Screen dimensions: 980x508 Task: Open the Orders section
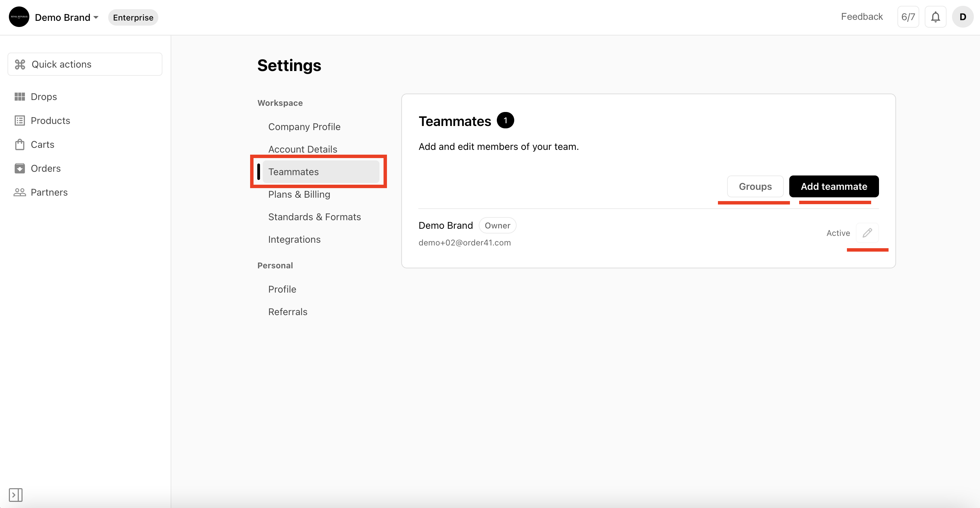click(x=46, y=168)
